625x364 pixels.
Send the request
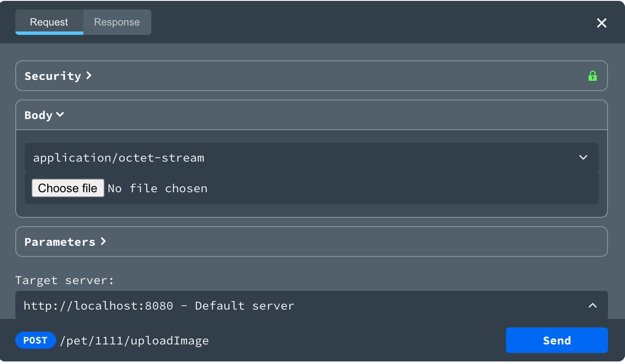[557, 340]
